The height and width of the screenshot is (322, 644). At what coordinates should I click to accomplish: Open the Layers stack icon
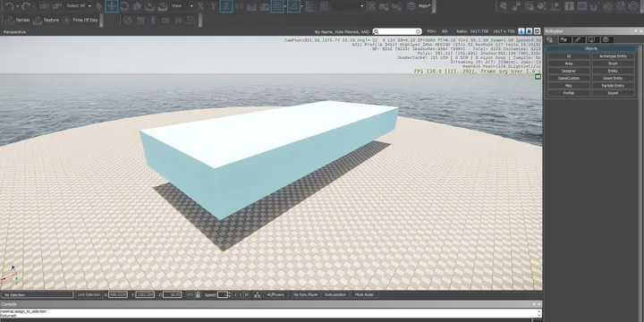point(411,6)
